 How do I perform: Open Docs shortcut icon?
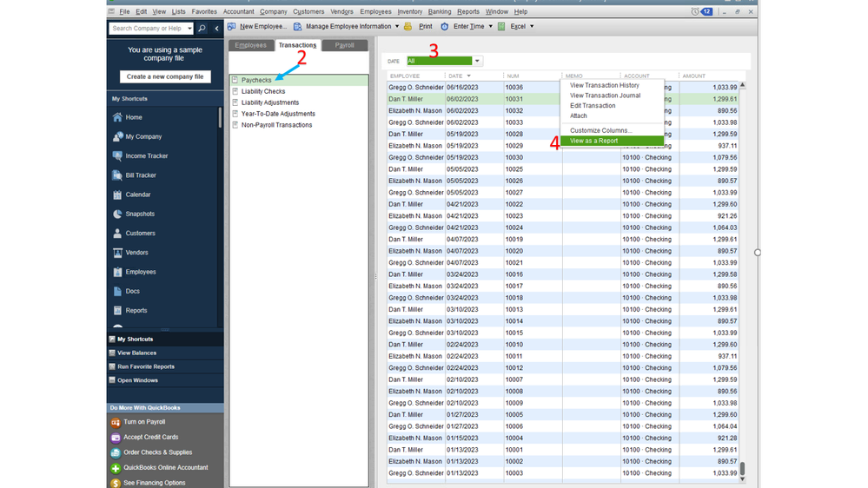[x=117, y=292]
